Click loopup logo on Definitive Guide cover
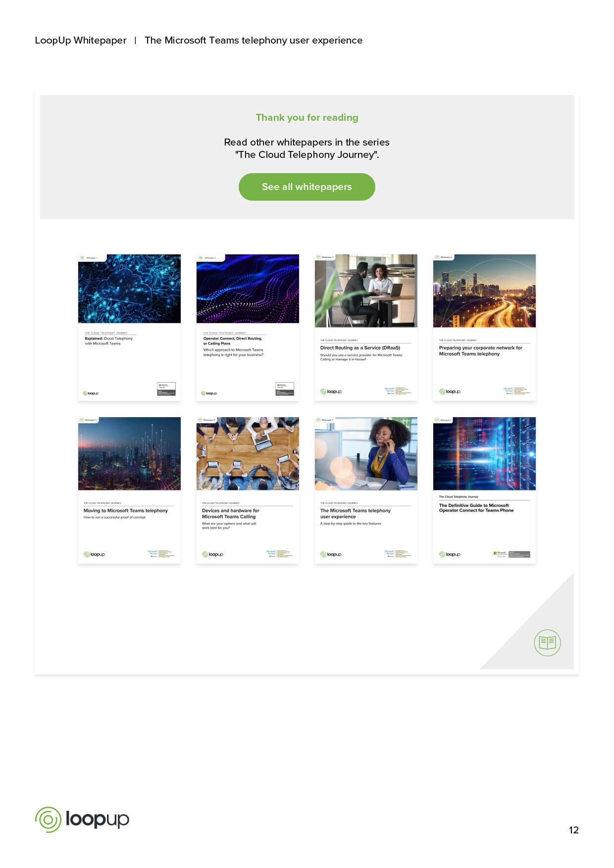Screen dimensions: 614x868 [x=450, y=554]
